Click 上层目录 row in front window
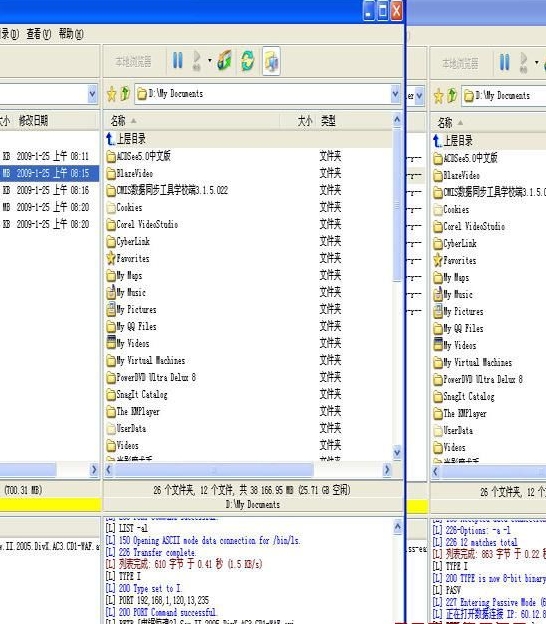 click(248, 139)
